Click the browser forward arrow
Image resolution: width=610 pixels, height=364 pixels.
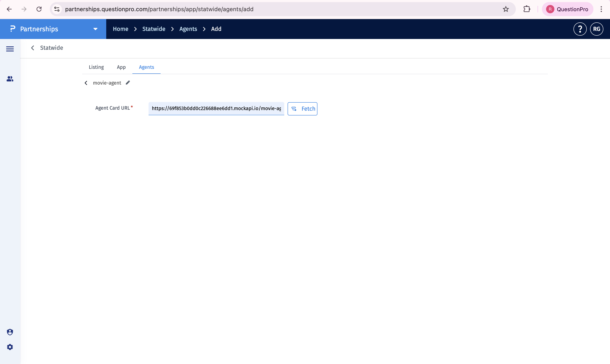pos(24,9)
